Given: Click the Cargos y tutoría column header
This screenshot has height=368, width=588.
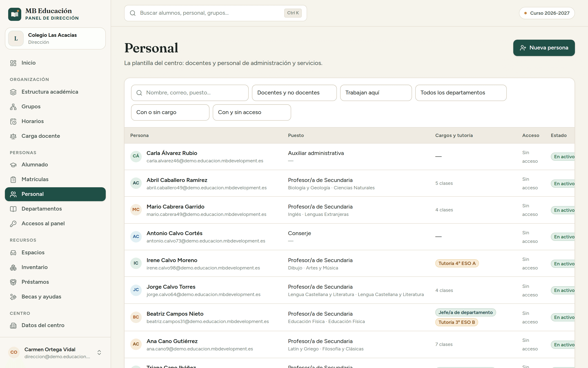Looking at the screenshot, I should click(x=454, y=136).
